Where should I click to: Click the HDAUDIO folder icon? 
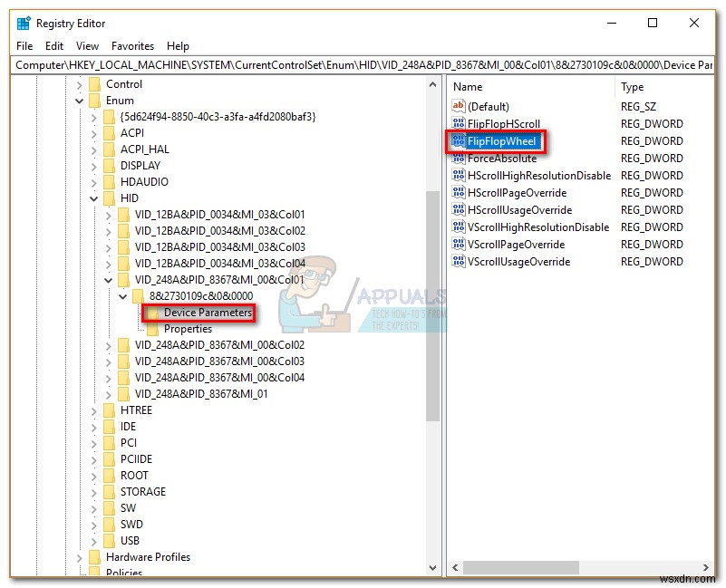click(x=109, y=182)
